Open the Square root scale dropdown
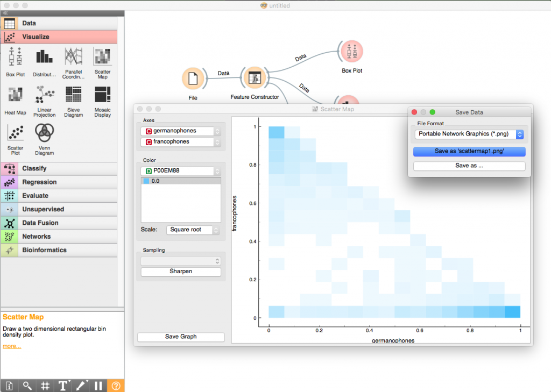551x392 pixels. [193, 230]
